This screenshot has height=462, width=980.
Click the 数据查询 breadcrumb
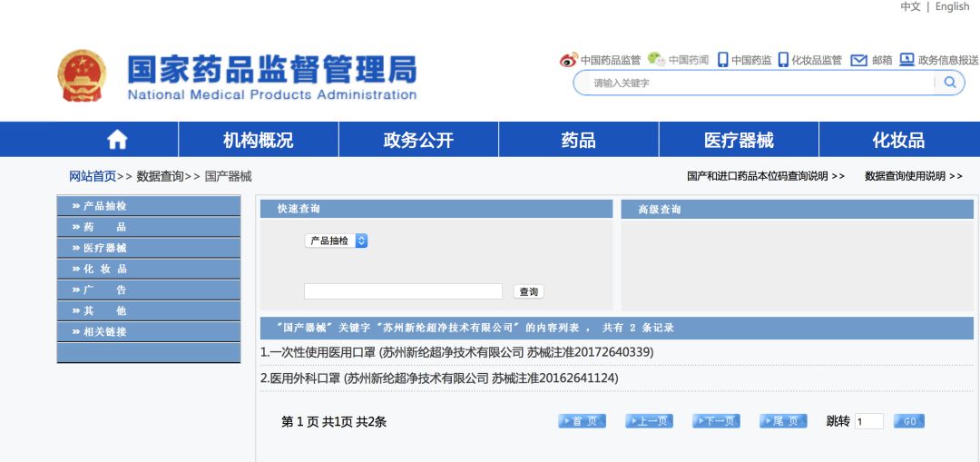[x=160, y=176]
